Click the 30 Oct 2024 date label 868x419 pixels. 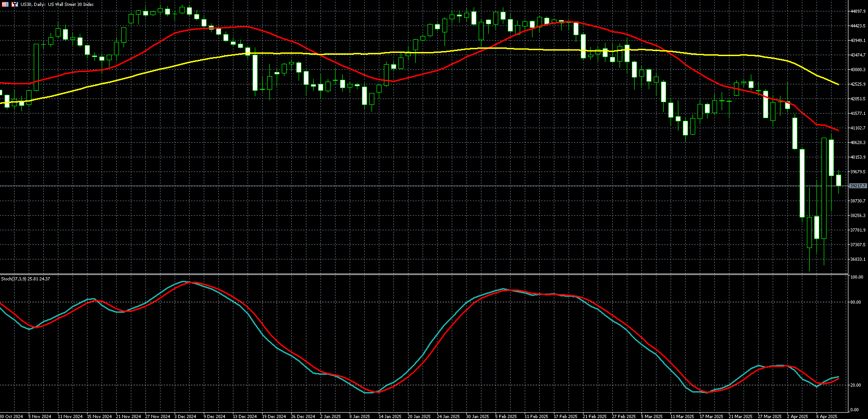(11, 416)
